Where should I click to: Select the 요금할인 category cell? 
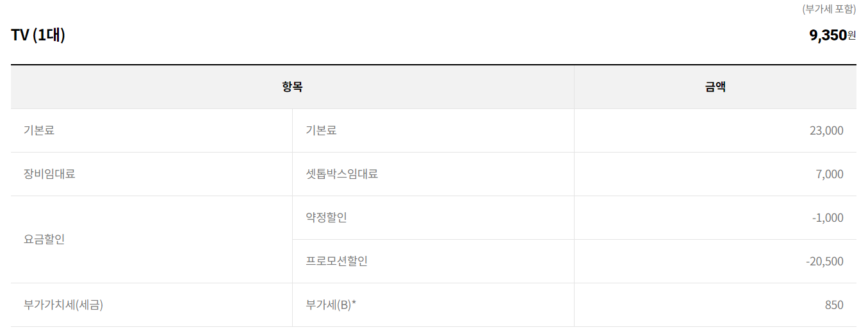(x=44, y=240)
